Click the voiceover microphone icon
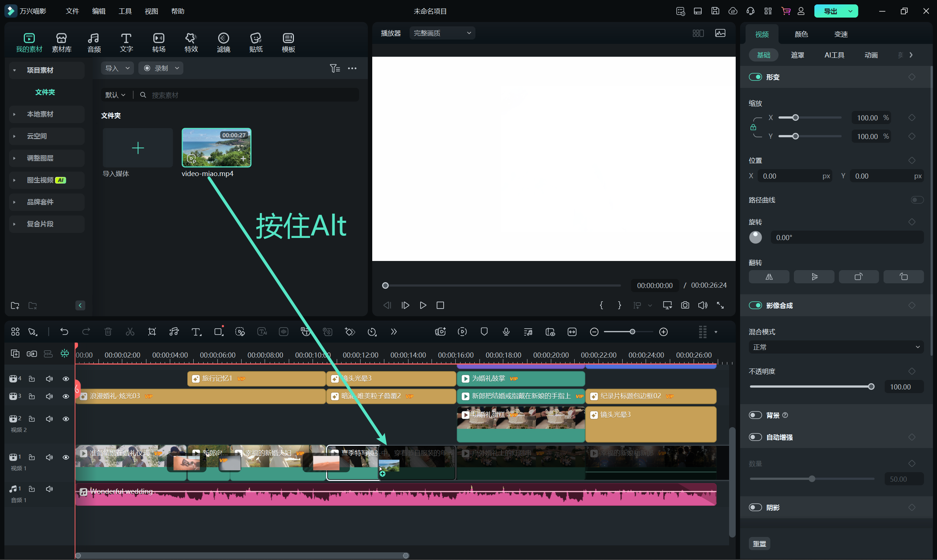The image size is (937, 560). (506, 332)
